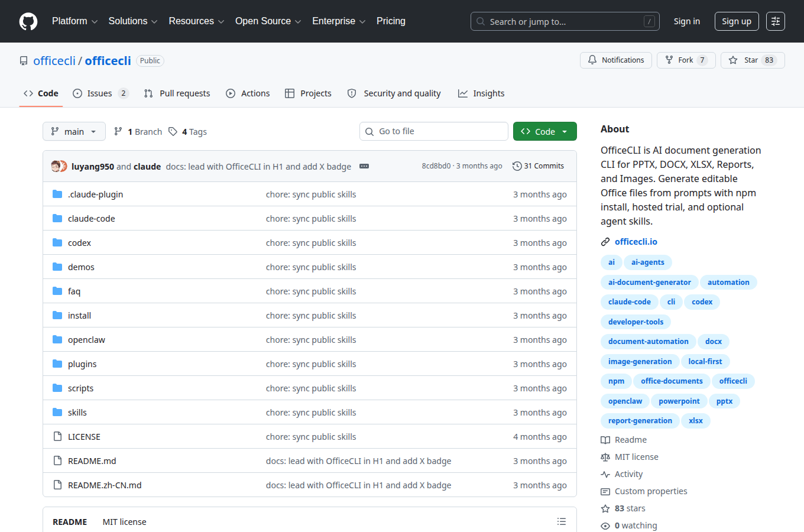Open the scripts folder icon

click(x=57, y=388)
